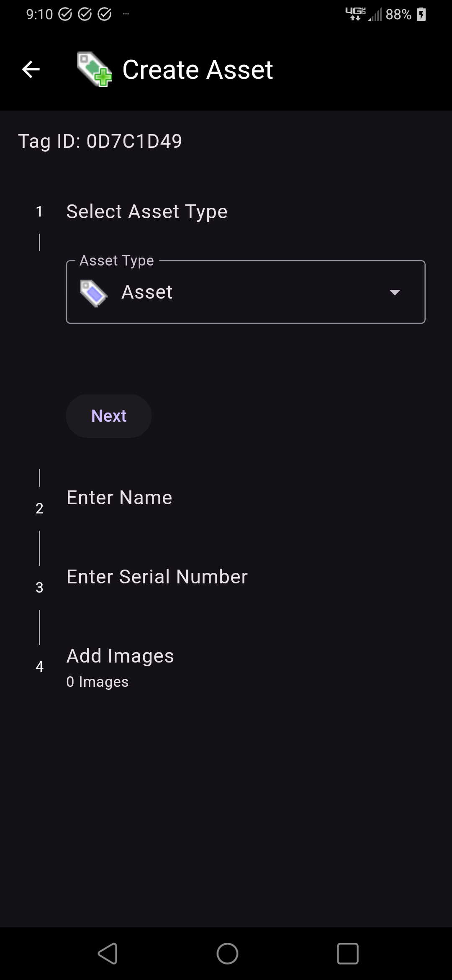
Task: Expand the Enter Serial Number step
Action: pos(157,577)
